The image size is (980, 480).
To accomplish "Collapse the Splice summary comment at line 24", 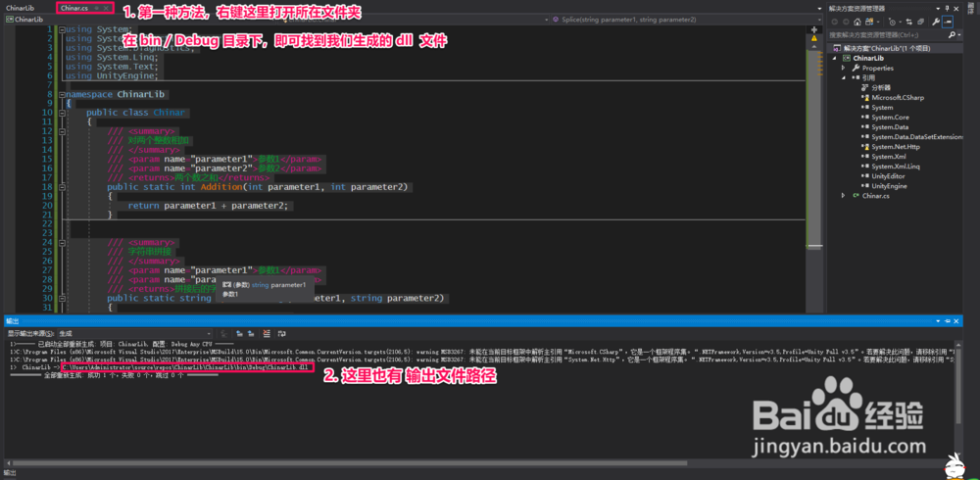I will [61, 243].
